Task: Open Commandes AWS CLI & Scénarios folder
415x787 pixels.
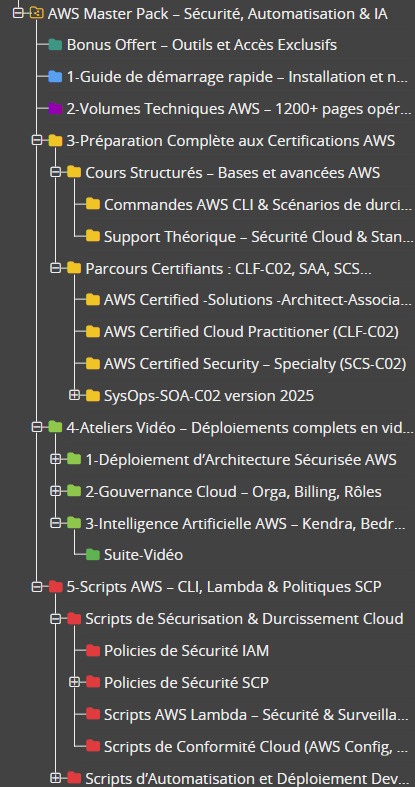Action: (x=258, y=205)
